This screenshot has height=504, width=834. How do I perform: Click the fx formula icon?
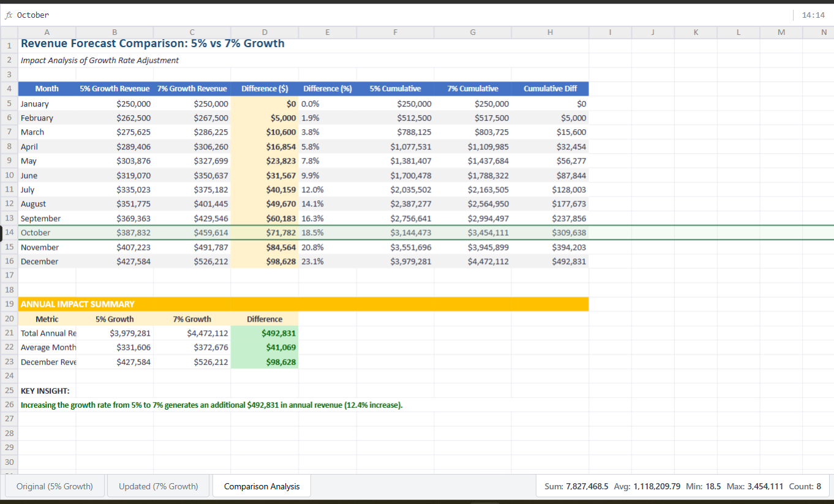click(10, 15)
